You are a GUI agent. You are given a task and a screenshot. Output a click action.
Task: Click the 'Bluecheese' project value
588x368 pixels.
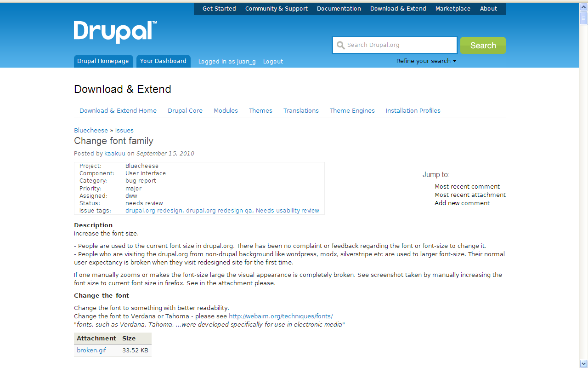pyautogui.click(x=142, y=166)
